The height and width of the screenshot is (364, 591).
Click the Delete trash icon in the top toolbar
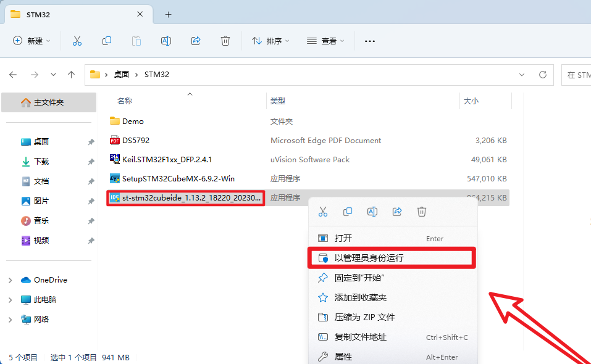click(225, 41)
